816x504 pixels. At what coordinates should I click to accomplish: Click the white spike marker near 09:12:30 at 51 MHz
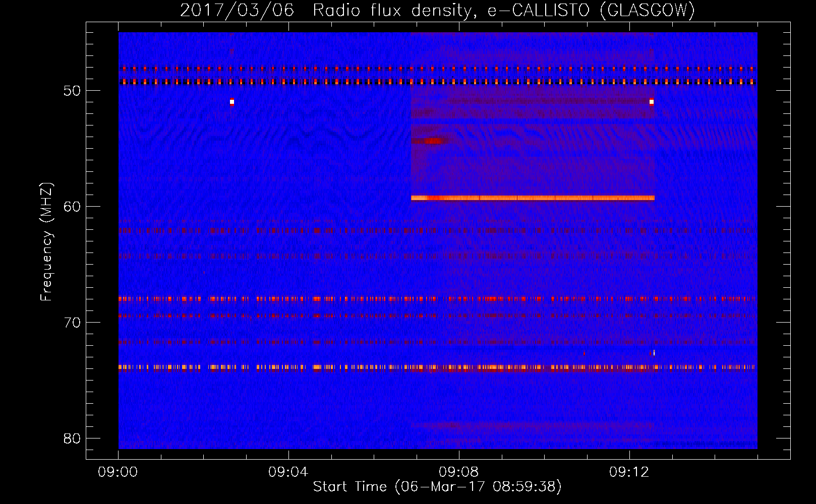[x=652, y=102]
